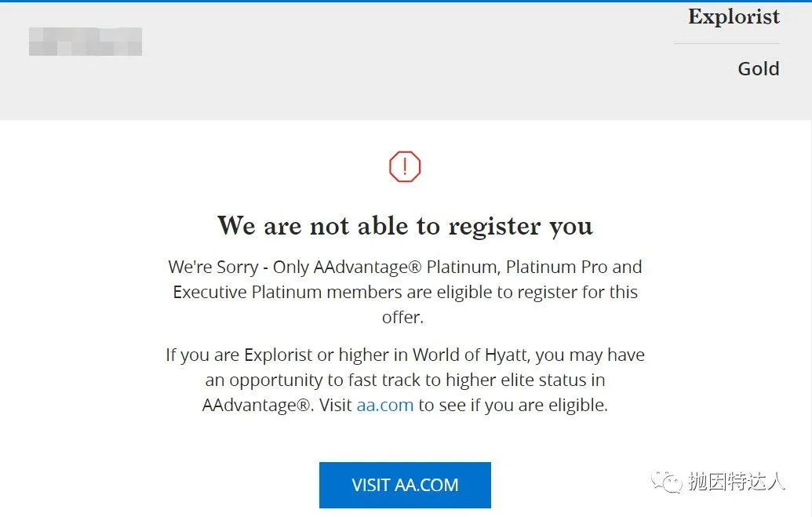Image resolution: width=812 pixels, height=517 pixels.
Task: Click the word 'offer.' ending the first paragraph
Action: coord(403,317)
